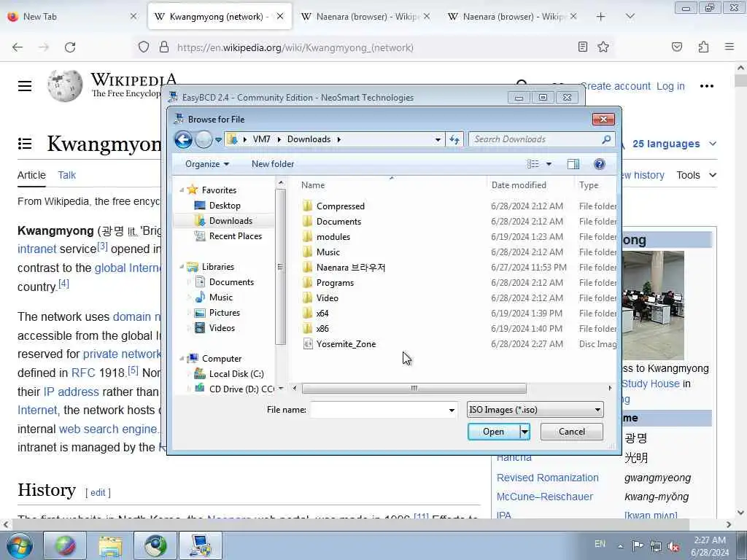747x560 pixels.
Task: Create a New folder
Action: coord(273,164)
